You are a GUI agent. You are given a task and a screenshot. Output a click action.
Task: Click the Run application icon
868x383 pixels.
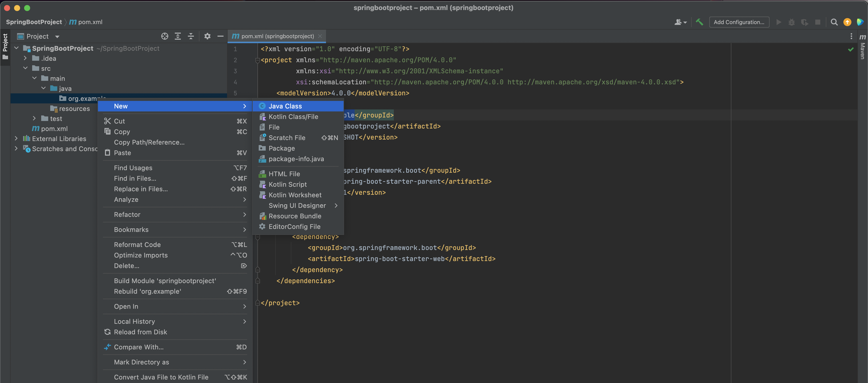click(x=778, y=22)
